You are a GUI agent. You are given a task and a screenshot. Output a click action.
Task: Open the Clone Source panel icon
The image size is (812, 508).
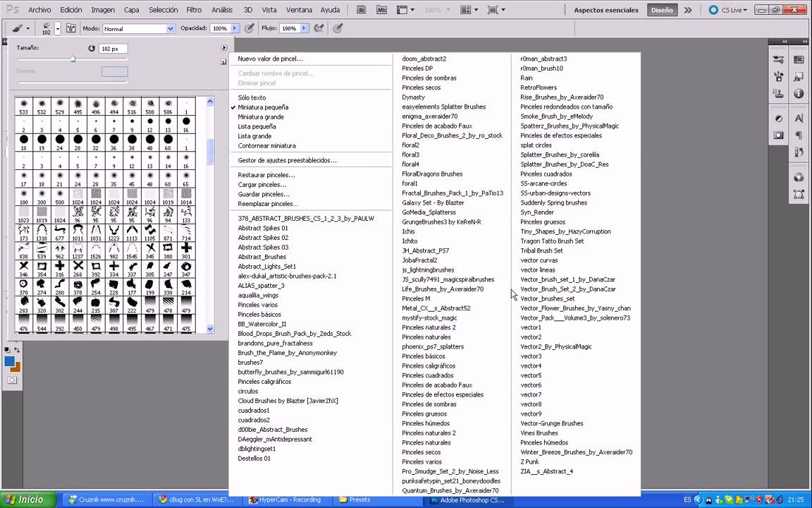(778, 94)
